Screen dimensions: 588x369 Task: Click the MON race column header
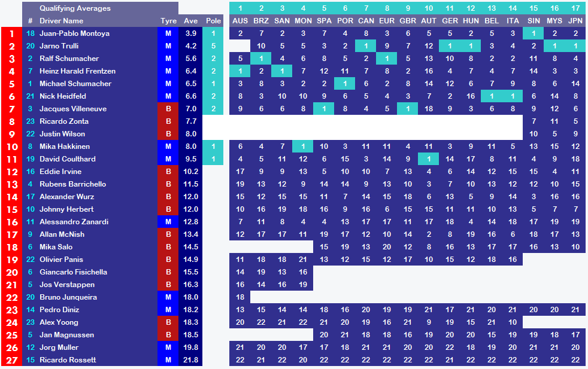303,21
